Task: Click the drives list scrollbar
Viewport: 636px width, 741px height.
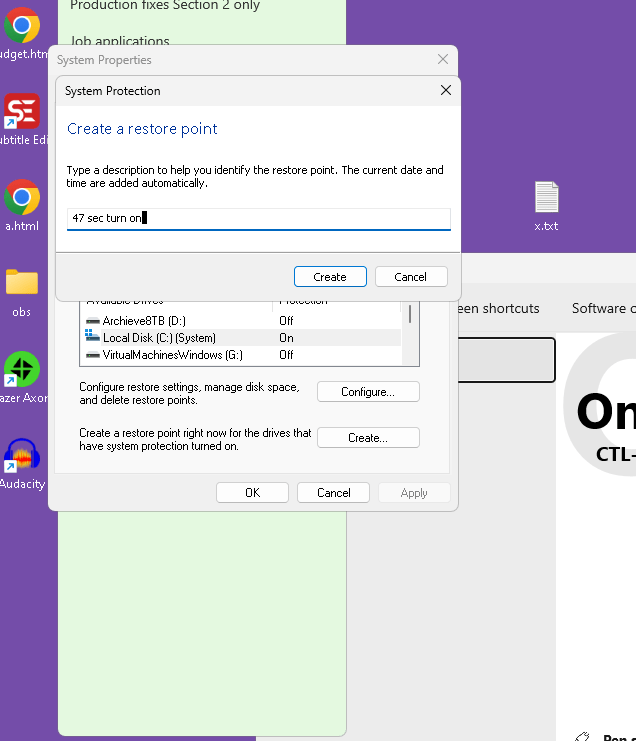Action: point(410,314)
